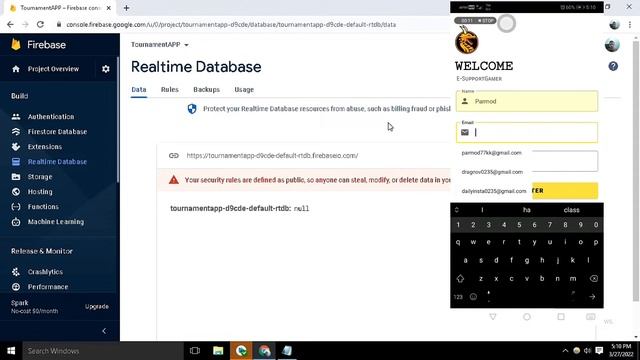The width and height of the screenshot is (640, 360).
Task: Click the Email input field in app
Action: [x=527, y=132]
